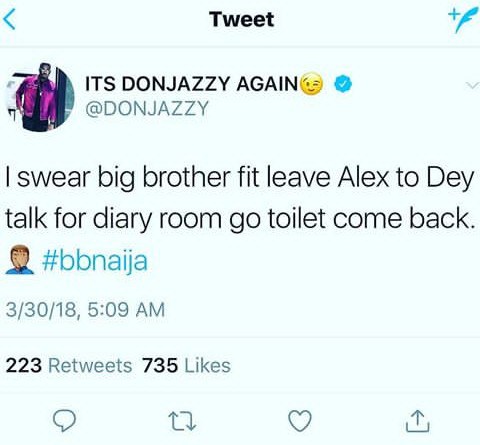Image resolution: width=480 pixels, height=445 pixels.
Task: Open the #bbnaija hashtag link
Action: (x=95, y=261)
